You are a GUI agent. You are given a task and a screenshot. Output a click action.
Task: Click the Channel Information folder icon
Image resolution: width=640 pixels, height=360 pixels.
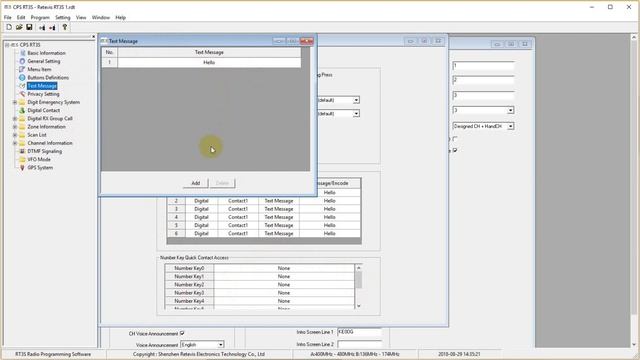click(x=22, y=143)
